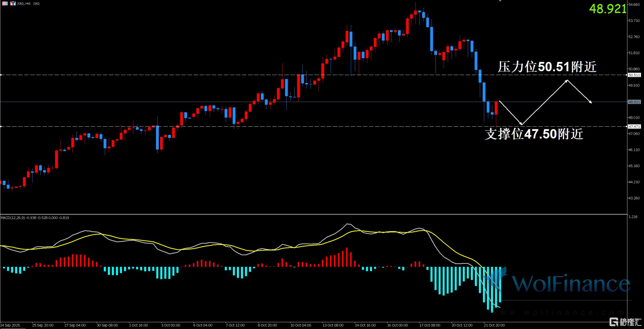
Task: Click the Depth of Market icon
Action: tap(5, 3)
